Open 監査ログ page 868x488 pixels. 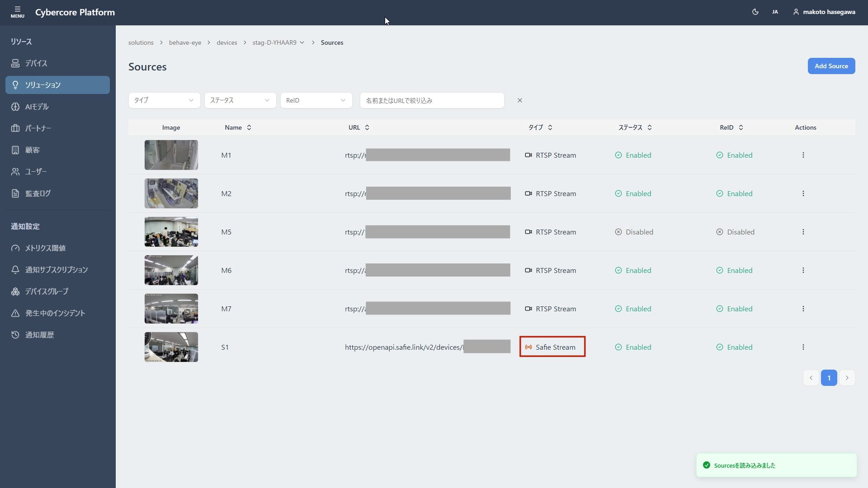57,193
